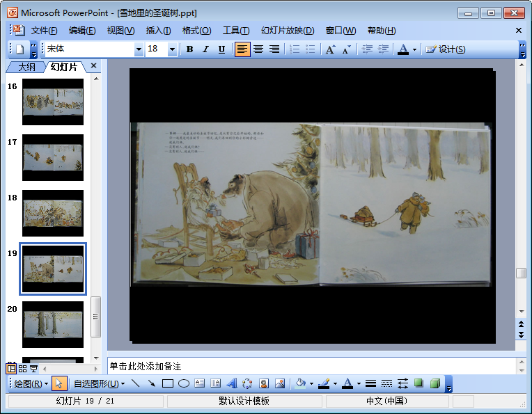Click the 3D style icon
Image resolution: width=532 pixels, height=414 pixels.
[x=435, y=383]
